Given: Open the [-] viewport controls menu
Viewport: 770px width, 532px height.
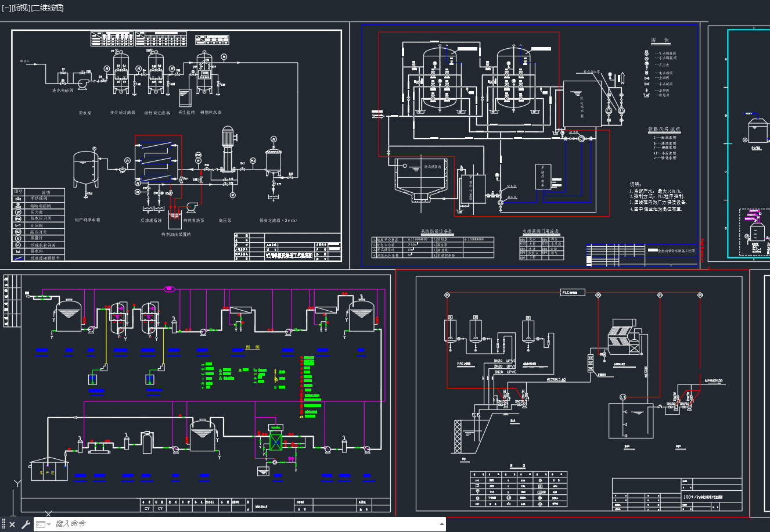Looking at the screenshot, I should pyautogui.click(x=6, y=8).
